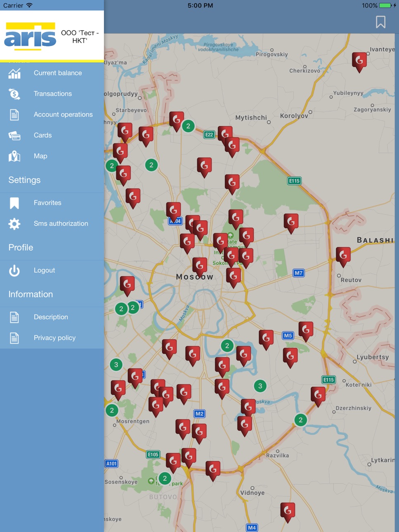Click the Privacy policy document icon
This screenshot has width=399, height=532.
tap(14, 338)
